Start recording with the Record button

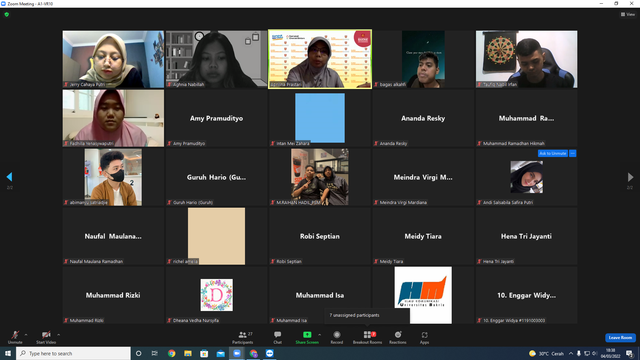point(337,337)
